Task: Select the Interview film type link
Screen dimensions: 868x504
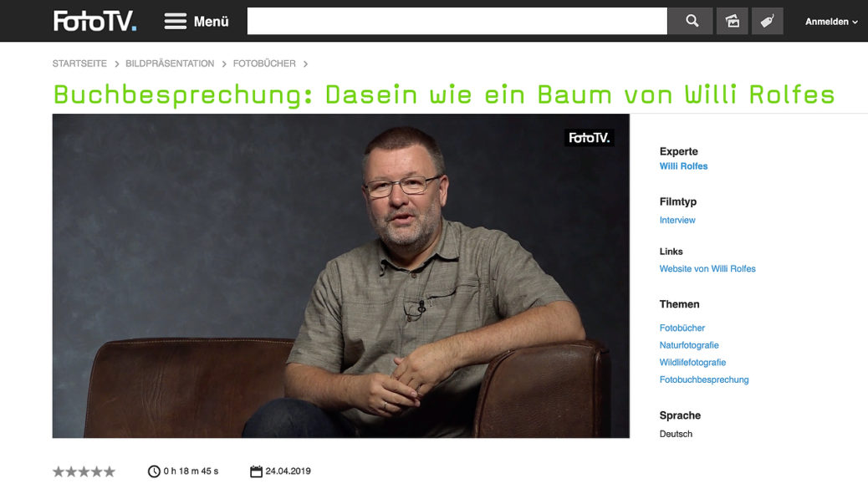Action: (677, 220)
